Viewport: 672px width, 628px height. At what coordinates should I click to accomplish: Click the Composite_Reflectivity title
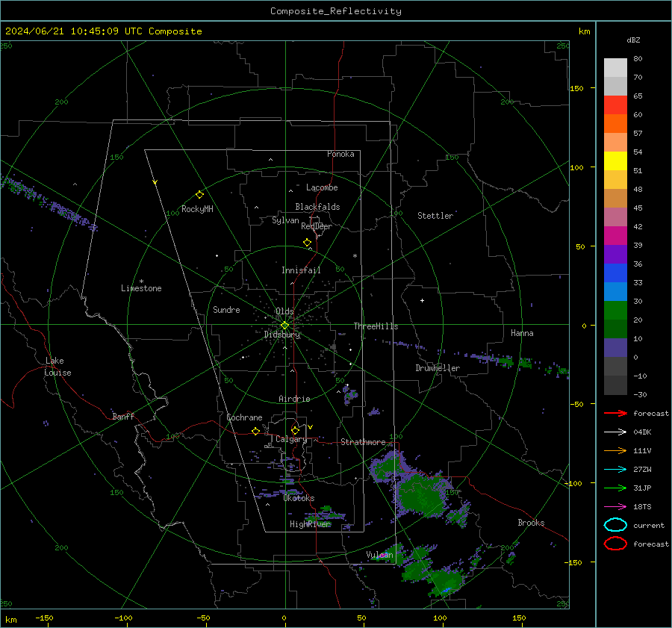tap(335, 11)
